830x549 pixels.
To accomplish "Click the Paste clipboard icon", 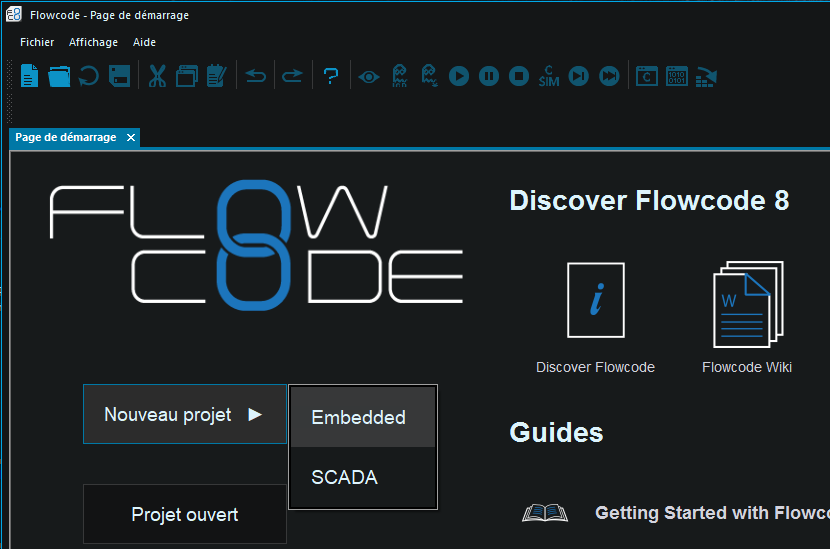I will point(216,76).
